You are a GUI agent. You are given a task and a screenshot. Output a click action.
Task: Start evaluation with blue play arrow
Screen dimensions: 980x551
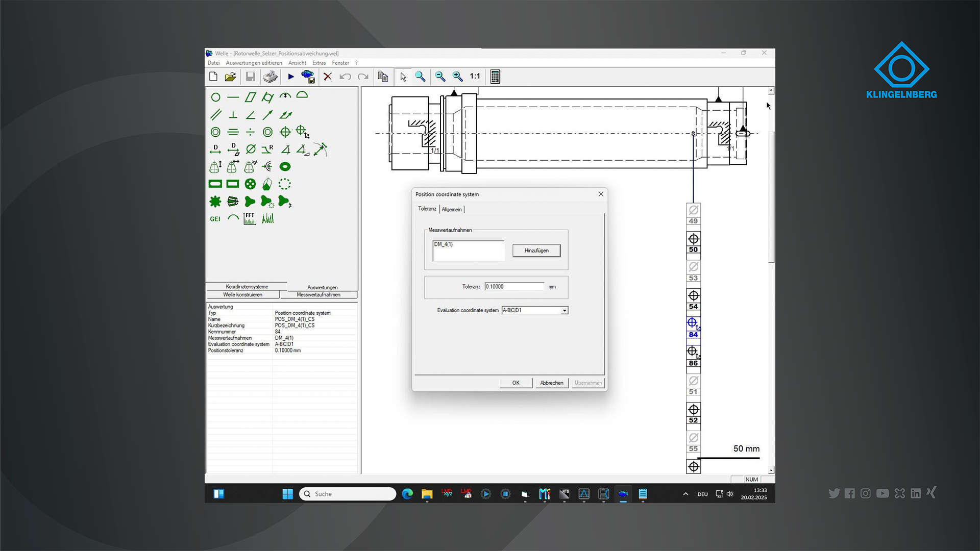(291, 77)
